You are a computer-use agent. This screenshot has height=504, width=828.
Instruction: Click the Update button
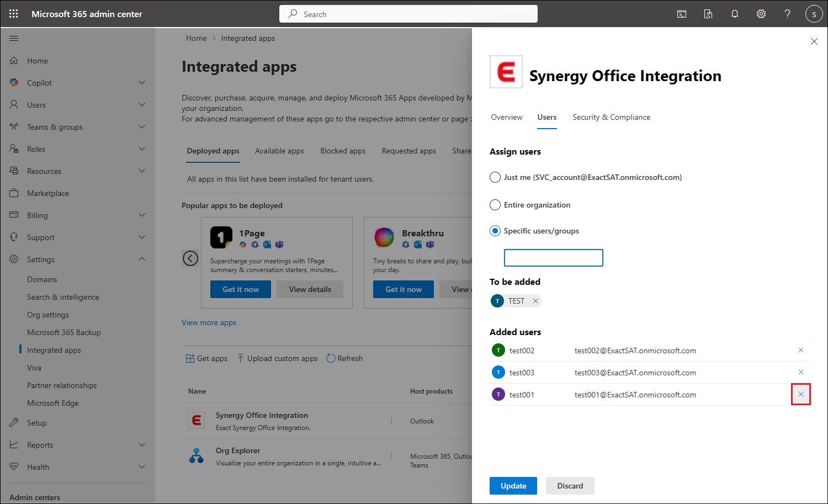[x=513, y=486]
